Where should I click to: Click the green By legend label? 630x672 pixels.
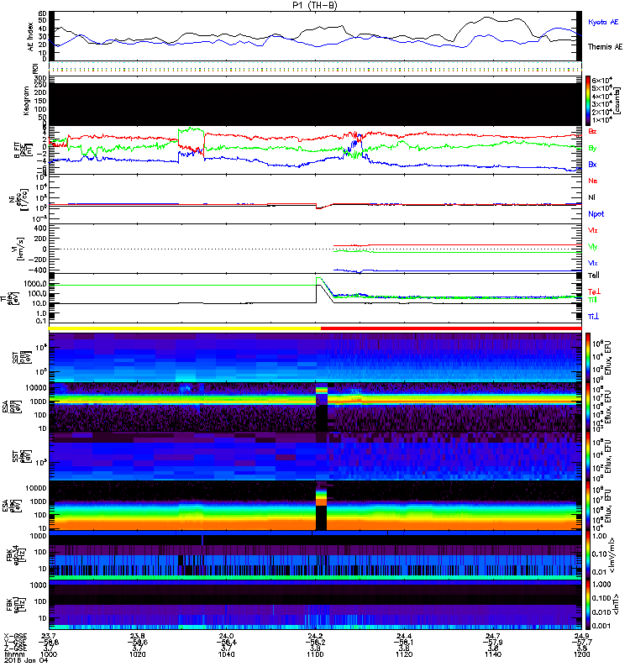click(592, 149)
